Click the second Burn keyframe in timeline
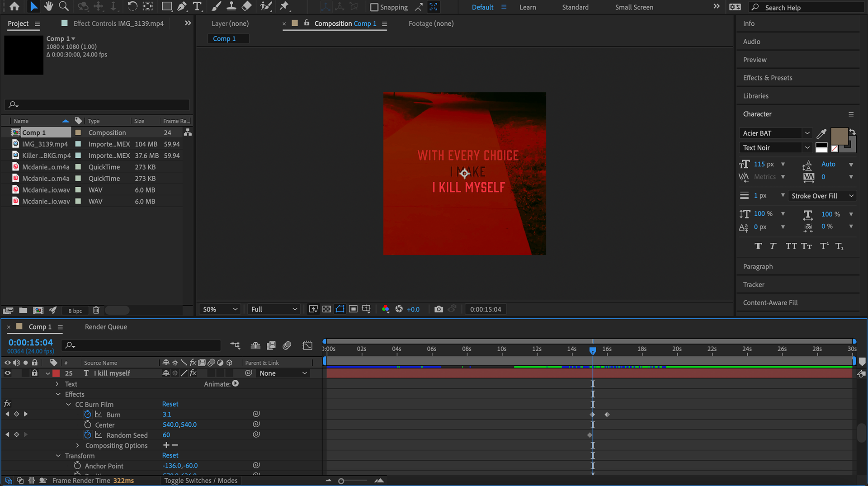 coord(607,415)
